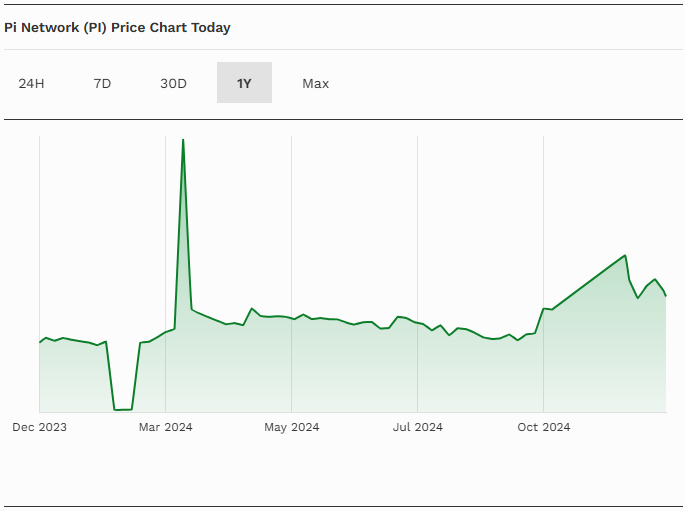Select the May 2024 axis label
The image size is (685, 511).
[x=291, y=427]
